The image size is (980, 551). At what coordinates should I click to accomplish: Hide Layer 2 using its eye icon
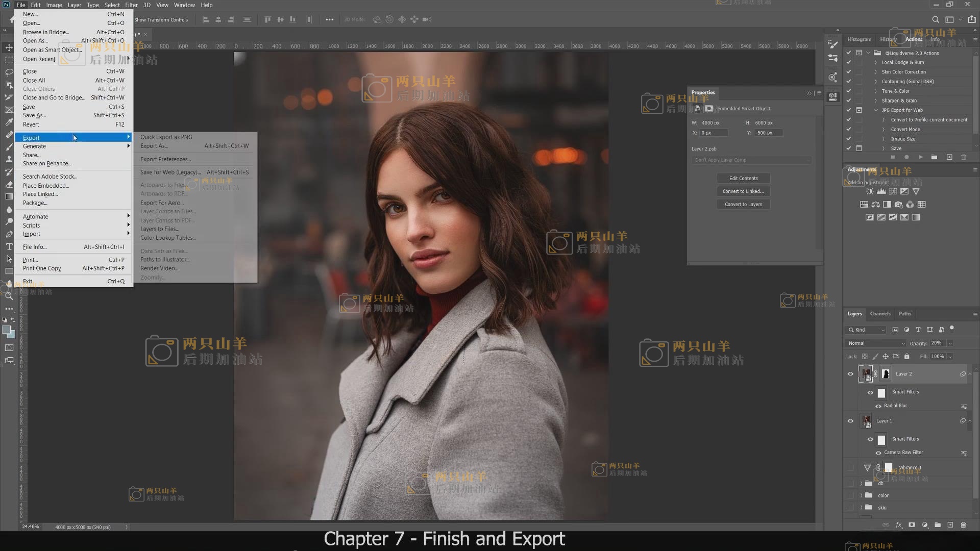[850, 374]
